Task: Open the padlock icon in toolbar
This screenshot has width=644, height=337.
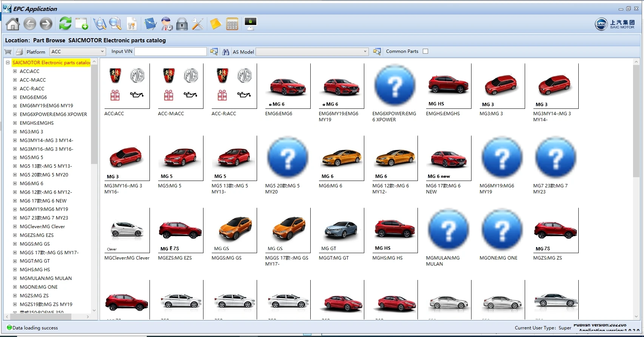Action: (x=182, y=24)
